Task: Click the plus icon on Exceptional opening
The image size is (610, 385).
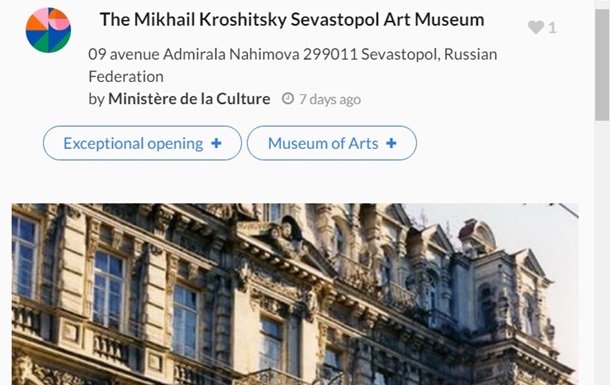Action: [216, 143]
